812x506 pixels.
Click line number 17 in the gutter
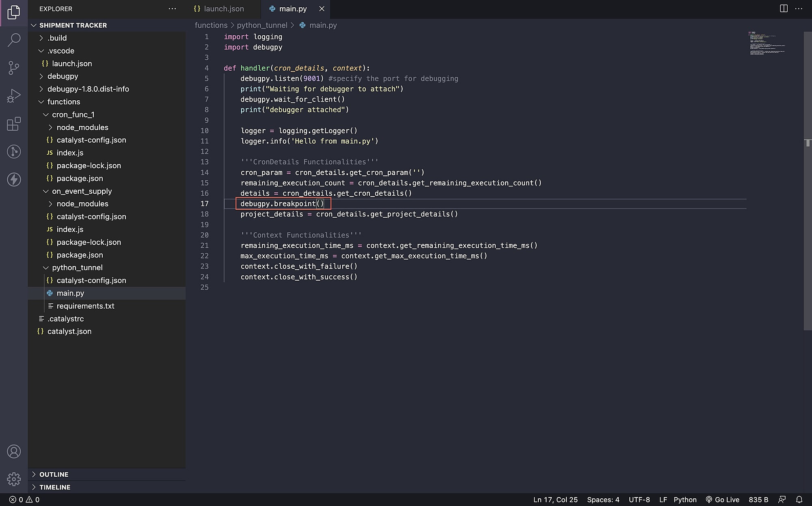coord(204,204)
